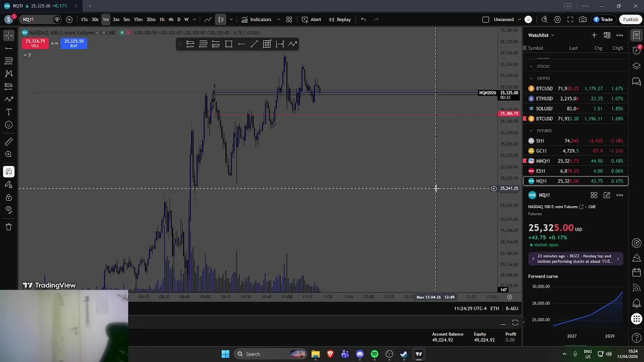
Task: Open the trend line drawing tools
Action: (x=9, y=48)
